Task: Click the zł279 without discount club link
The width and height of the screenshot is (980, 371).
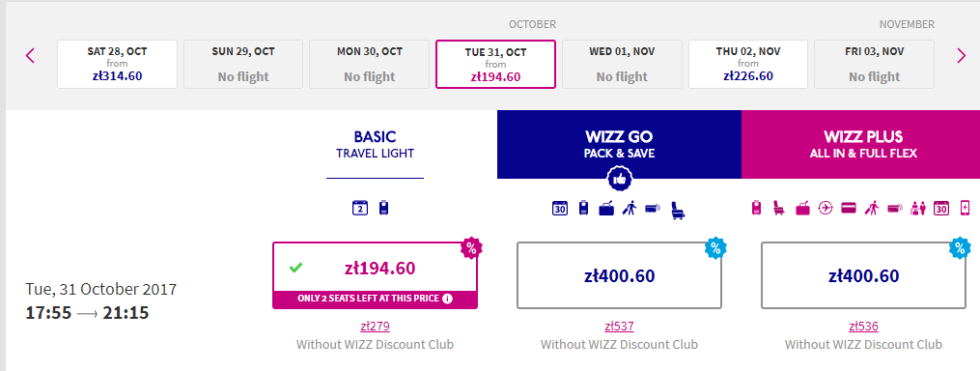Action: [x=375, y=326]
